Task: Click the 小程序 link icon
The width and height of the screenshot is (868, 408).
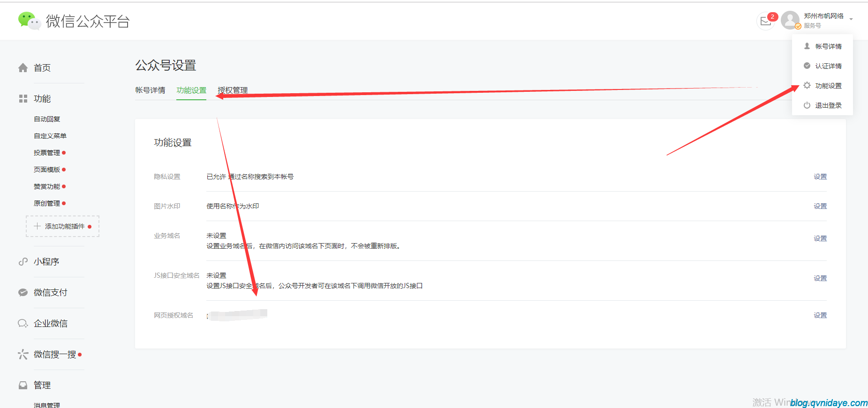Action: coord(23,262)
